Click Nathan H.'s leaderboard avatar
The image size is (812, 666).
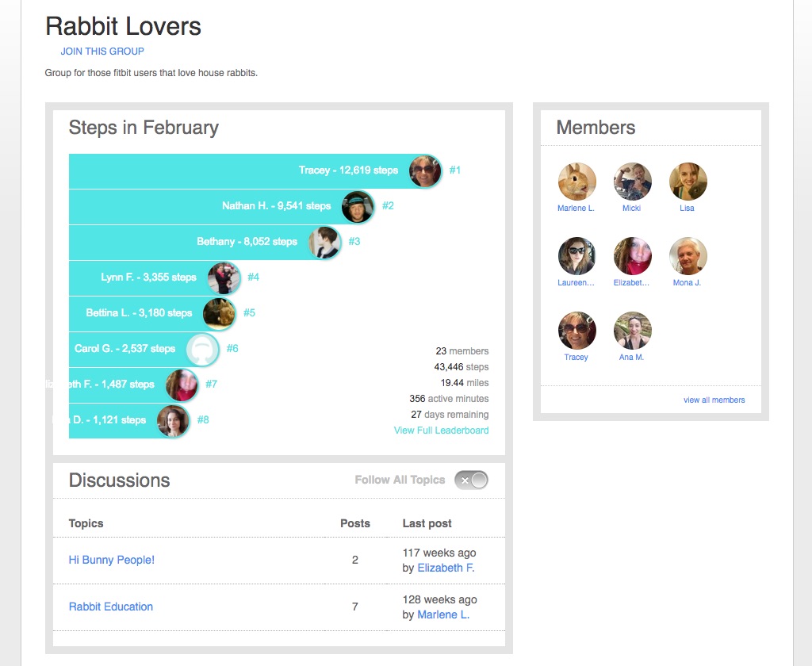pyautogui.click(x=358, y=206)
